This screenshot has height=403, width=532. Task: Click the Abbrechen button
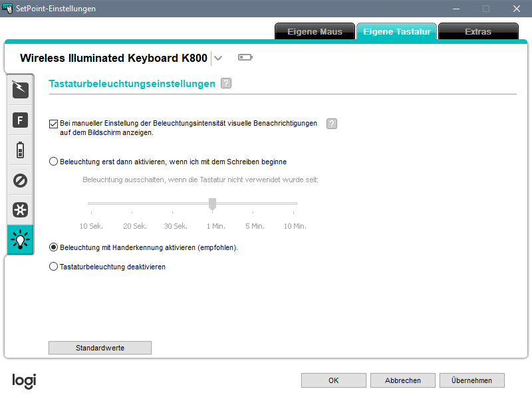(403, 380)
